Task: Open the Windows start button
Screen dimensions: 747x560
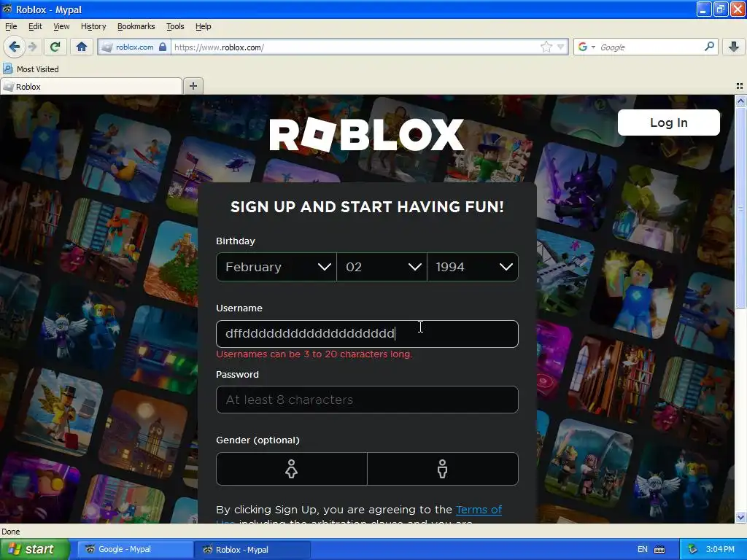Action: (x=35, y=549)
